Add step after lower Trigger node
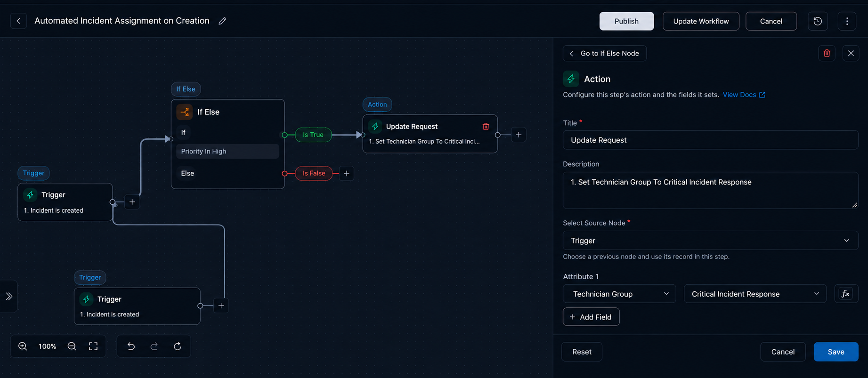Screen dimensions: 868x378 coord(221,306)
